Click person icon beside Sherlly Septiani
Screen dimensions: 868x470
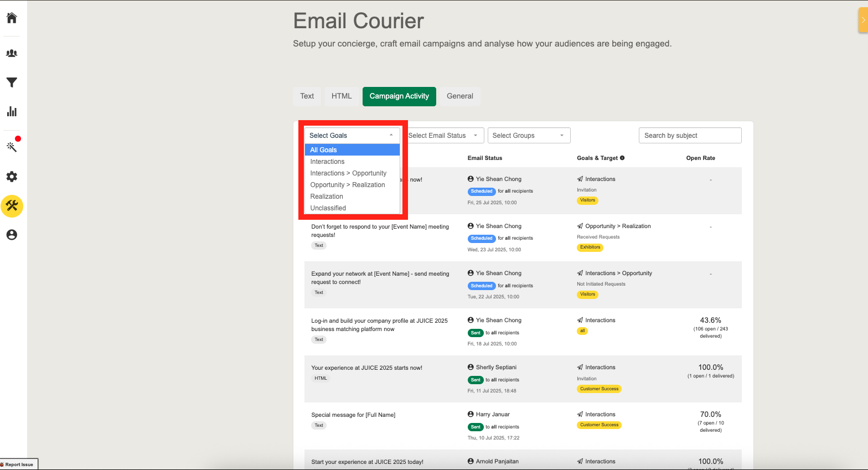[x=471, y=367]
